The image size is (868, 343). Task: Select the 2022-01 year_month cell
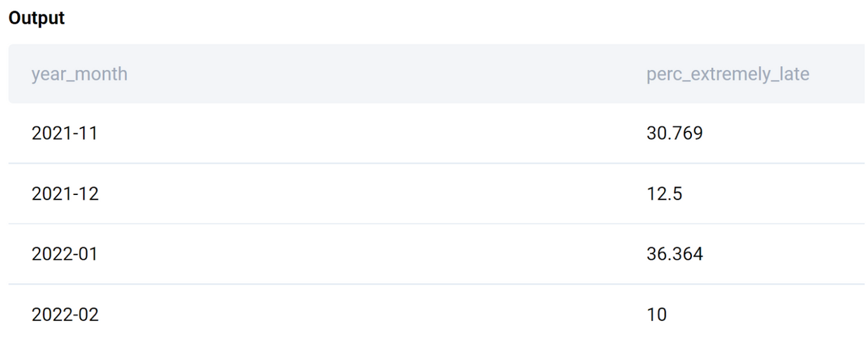[x=65, y=254]
